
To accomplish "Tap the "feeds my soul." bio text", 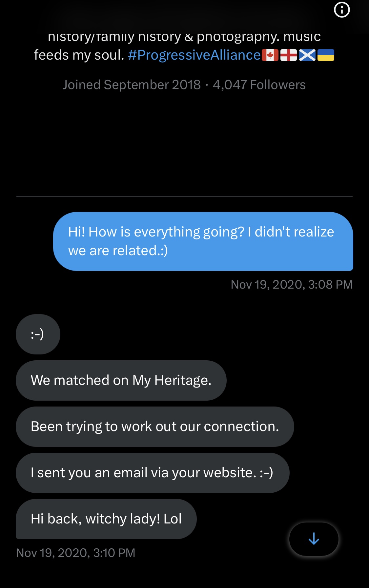I will [79, 55].
